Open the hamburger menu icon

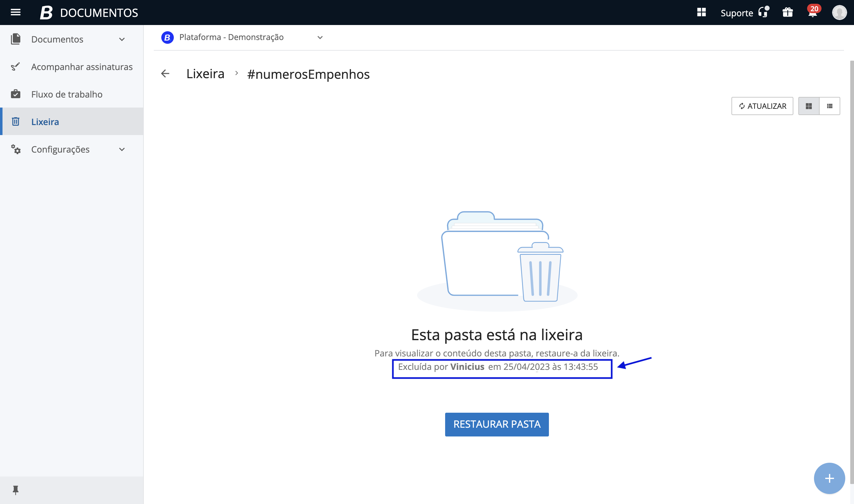tap(16, 13)
